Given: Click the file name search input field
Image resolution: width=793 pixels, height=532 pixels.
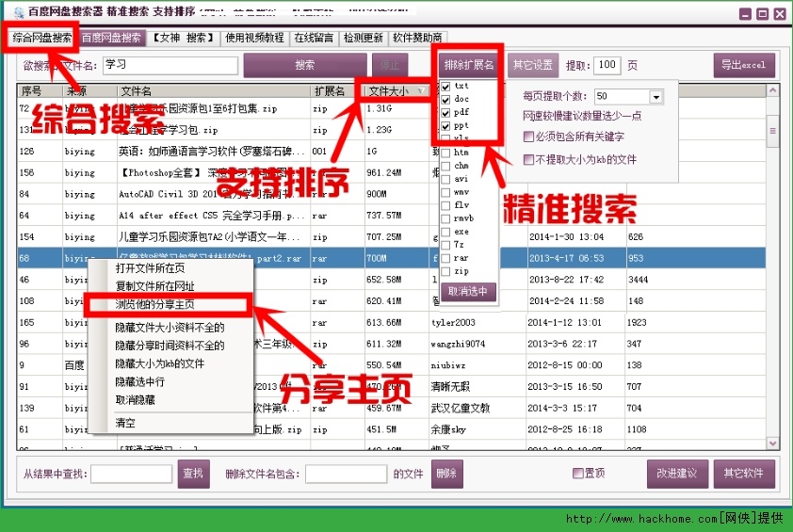Looking at the screenshot, I should click(170, 65).
